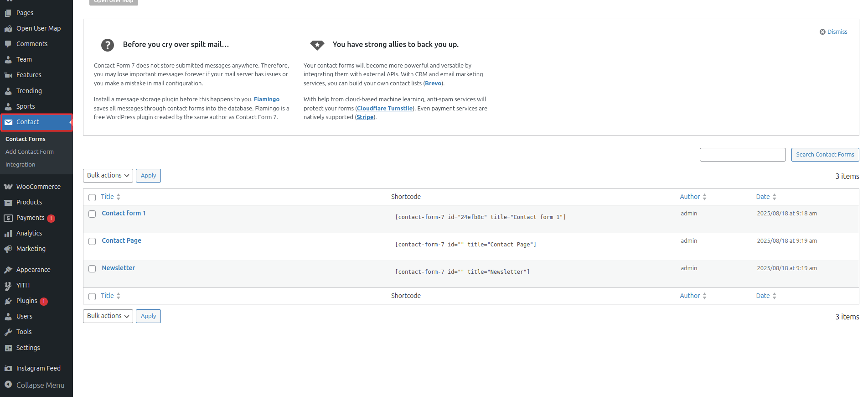The height and width of the screenshot is (397, 868).
Task: Click the WooCommerce logo icon
Action: pos(8,187)
